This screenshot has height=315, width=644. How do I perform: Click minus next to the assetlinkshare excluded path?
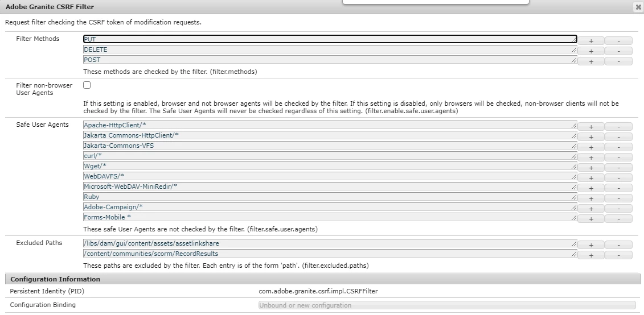(x=618, y=245)
